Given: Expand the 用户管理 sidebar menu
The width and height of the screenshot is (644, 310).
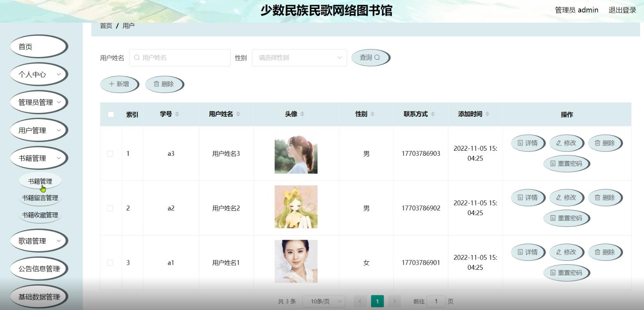Looking at the screenshot, I should (39, 130).
